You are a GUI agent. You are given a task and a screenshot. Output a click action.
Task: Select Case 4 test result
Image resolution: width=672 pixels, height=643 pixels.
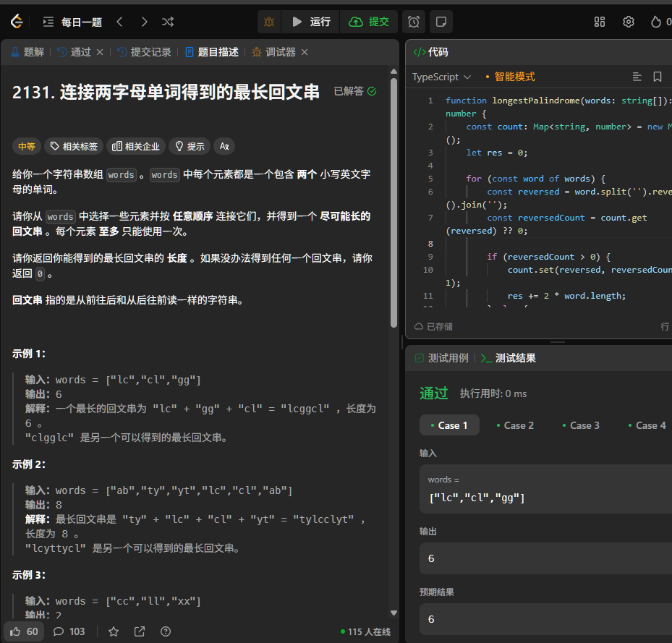[x=647, y=425]
